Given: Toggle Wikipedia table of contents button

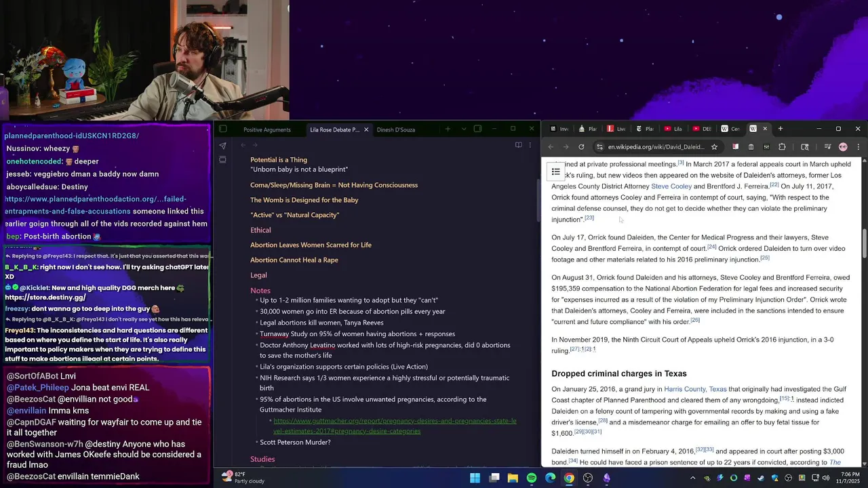Looking at the screenshot, I should pos(555,171).
